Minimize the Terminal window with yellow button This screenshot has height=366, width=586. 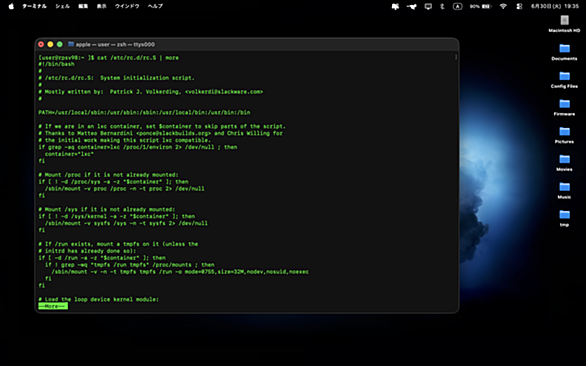tap(50, 44)
